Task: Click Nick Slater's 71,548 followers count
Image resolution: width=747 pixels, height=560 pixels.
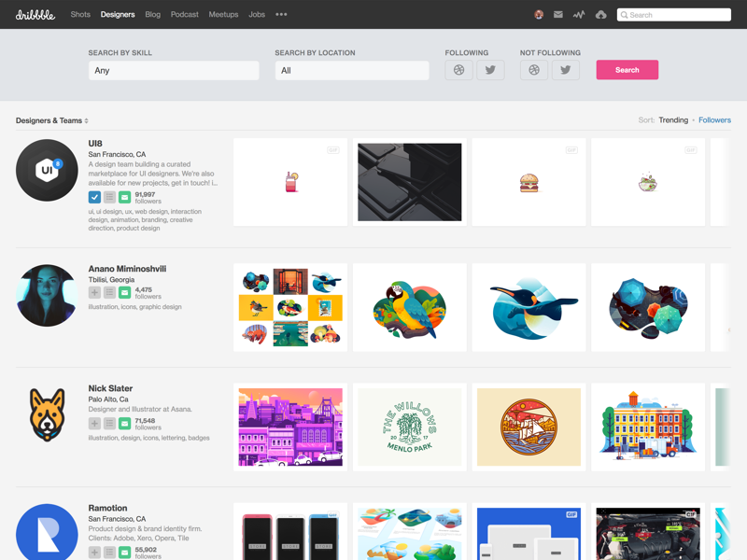Action: [x=148, y=424]
